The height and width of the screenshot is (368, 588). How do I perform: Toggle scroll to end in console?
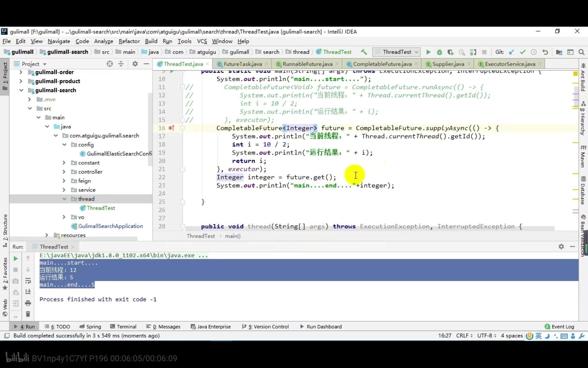tap(28, 292)
